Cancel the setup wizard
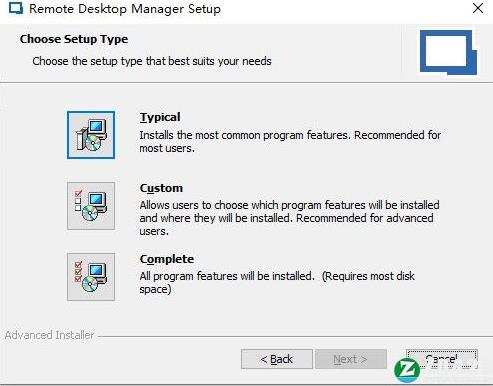Screen dimensions: 493x386 (442, 359)
